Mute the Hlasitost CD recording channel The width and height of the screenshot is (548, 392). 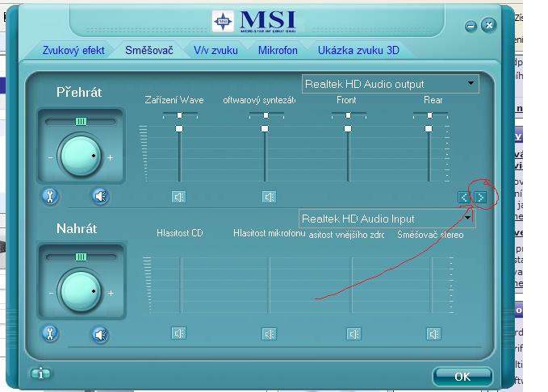coord(179,333)
